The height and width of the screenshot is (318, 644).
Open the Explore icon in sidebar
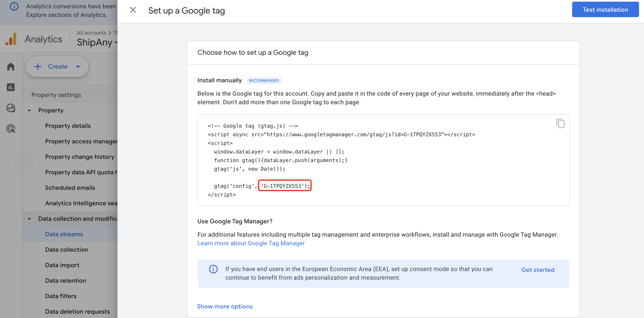11,108
